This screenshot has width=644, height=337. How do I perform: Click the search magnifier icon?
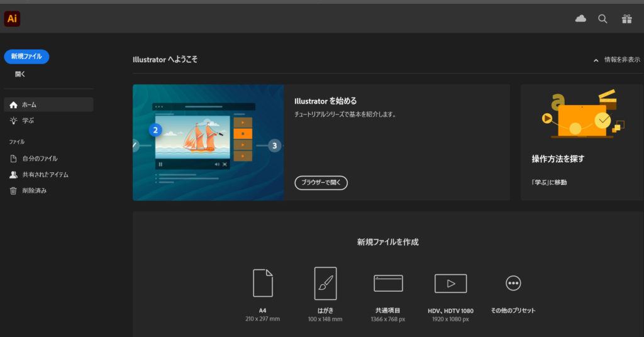(x=602, y=19)
